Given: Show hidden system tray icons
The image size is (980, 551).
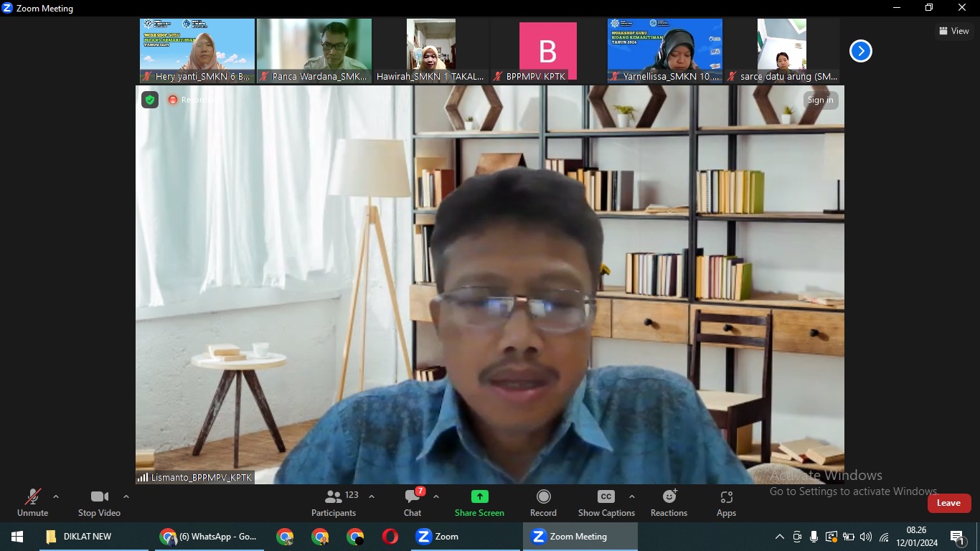Looking at the screenshot, I should [780, 537].
